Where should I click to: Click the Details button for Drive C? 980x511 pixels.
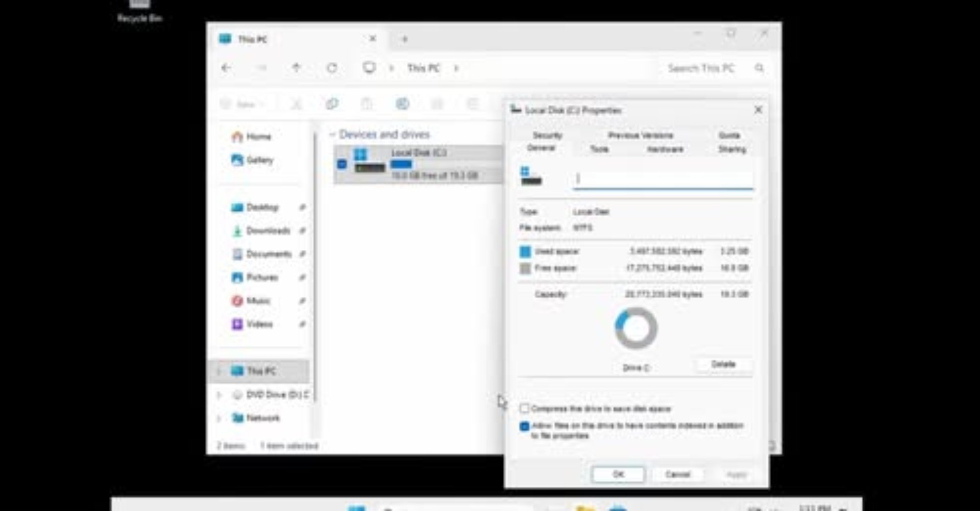coord(723,364)
